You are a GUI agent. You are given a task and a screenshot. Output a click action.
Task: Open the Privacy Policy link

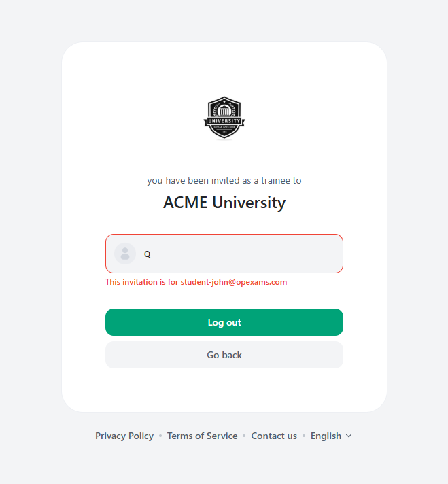pos(124,436)
